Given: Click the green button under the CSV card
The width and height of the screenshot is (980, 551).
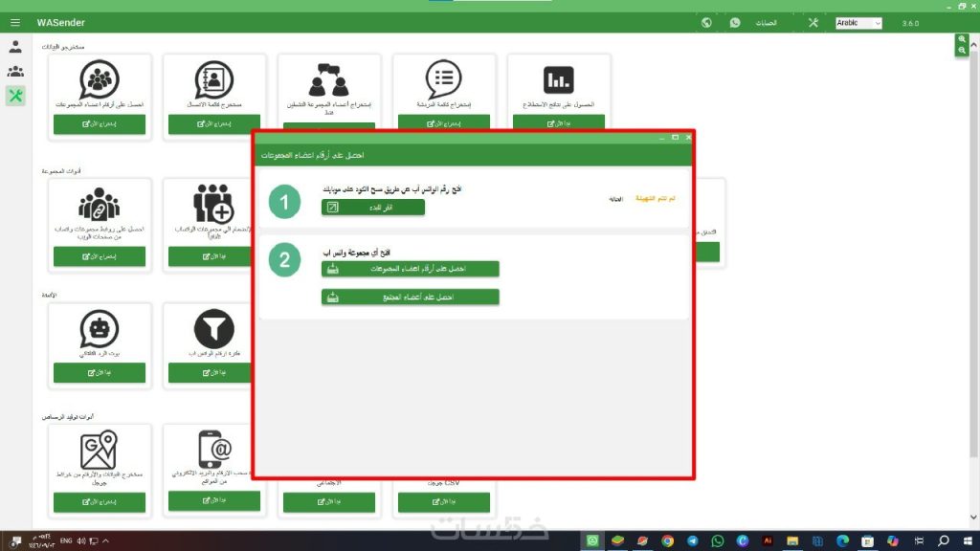Looking at the screenshot, I should [x=444, y=501].
